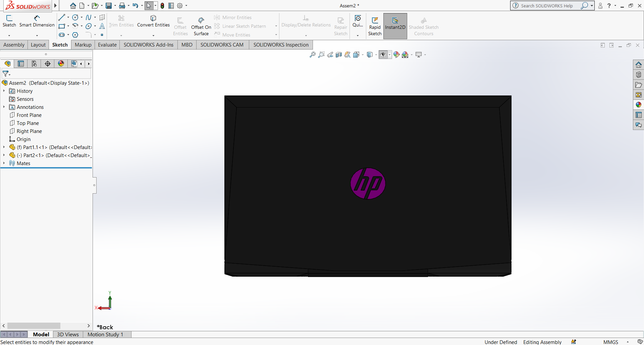
Task: Select the Polygon sketch tool
Action: click(x=75, y=35)
